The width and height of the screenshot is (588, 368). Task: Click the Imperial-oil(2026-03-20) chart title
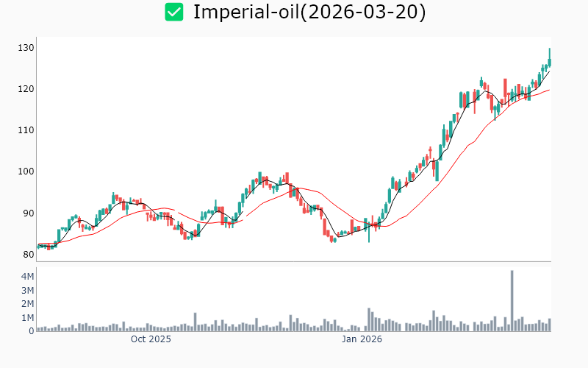pos(309,12)
